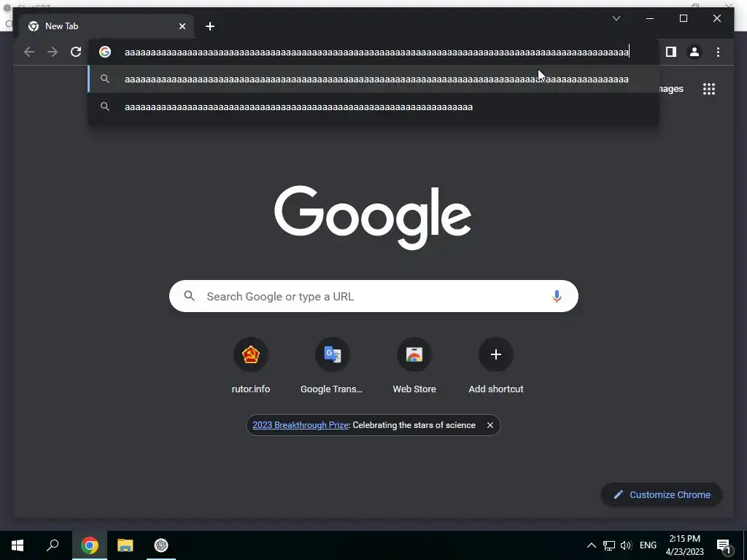The image size is (747, 560).
Task: Click in the address bar text
Action: pyautogui.click(x=376, y=52)
